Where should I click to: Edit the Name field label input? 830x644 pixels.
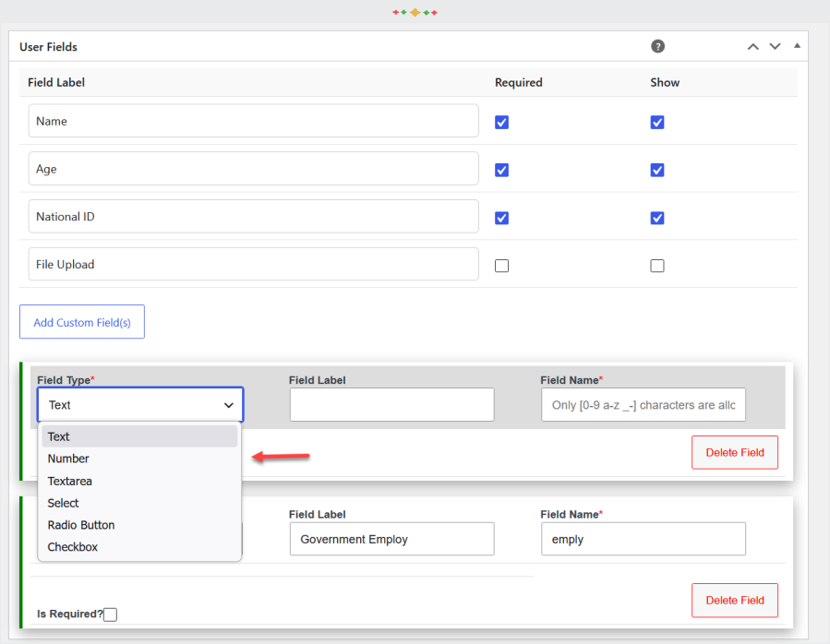[x=254, y=121]
